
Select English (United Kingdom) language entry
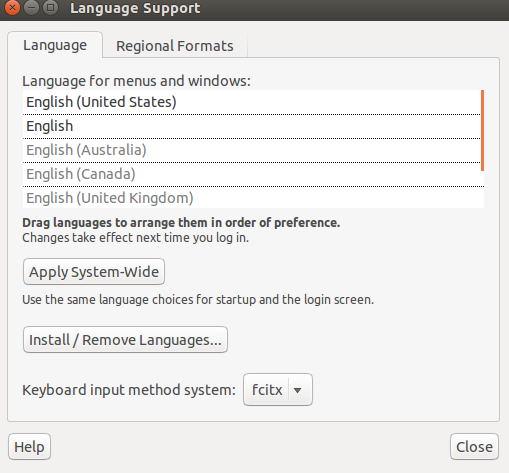click(x=252, y=198)
